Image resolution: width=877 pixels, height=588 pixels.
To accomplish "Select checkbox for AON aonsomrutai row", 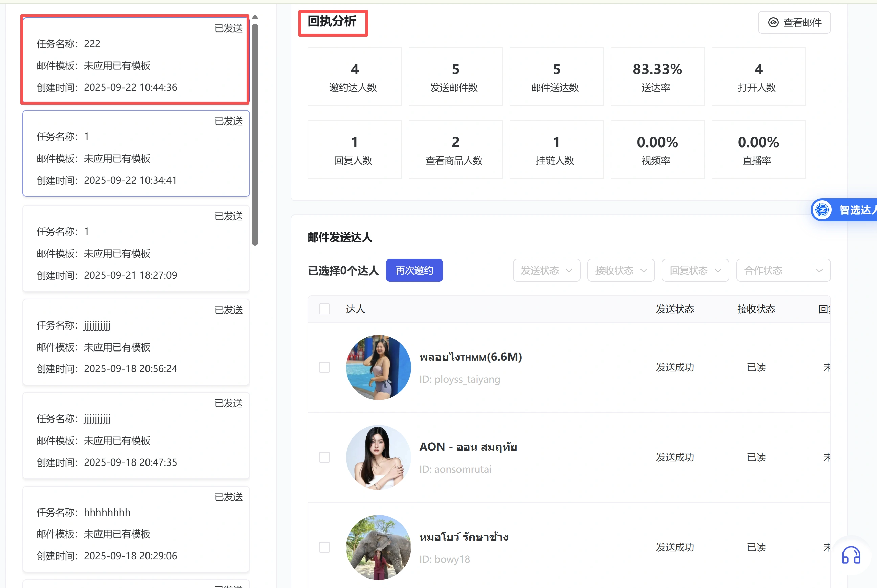I will [x=324, y=457].
